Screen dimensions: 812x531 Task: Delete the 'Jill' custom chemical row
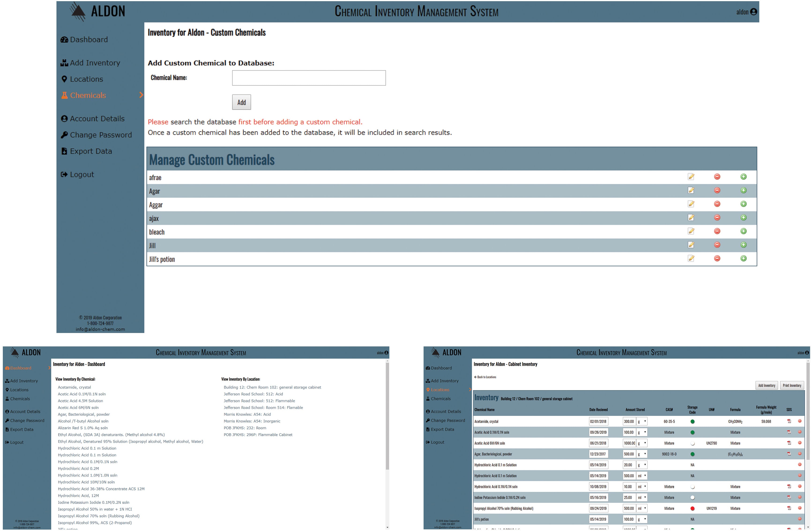pyautogui.click(x=717, y=245)
